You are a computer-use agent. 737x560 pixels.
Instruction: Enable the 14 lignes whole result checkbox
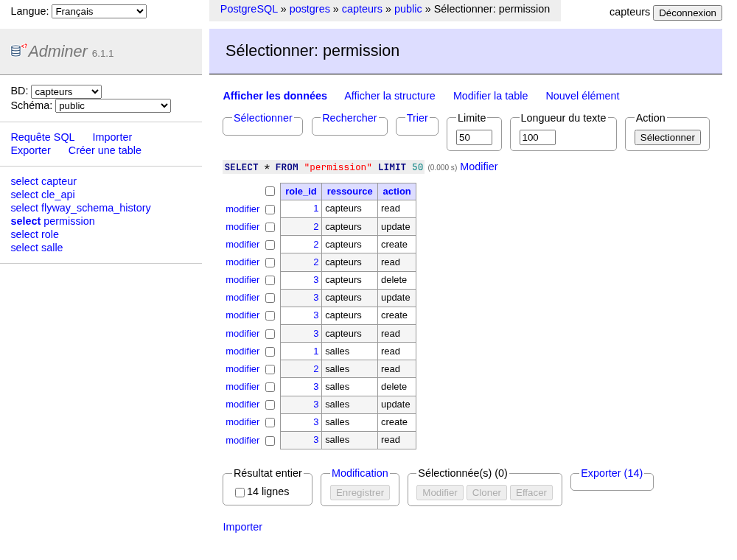pos(240,492)
